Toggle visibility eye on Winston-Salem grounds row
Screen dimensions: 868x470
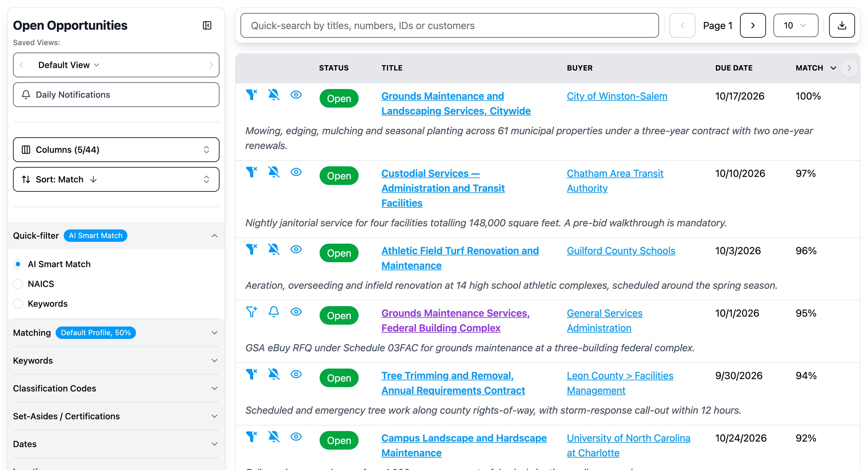(296, 95)
